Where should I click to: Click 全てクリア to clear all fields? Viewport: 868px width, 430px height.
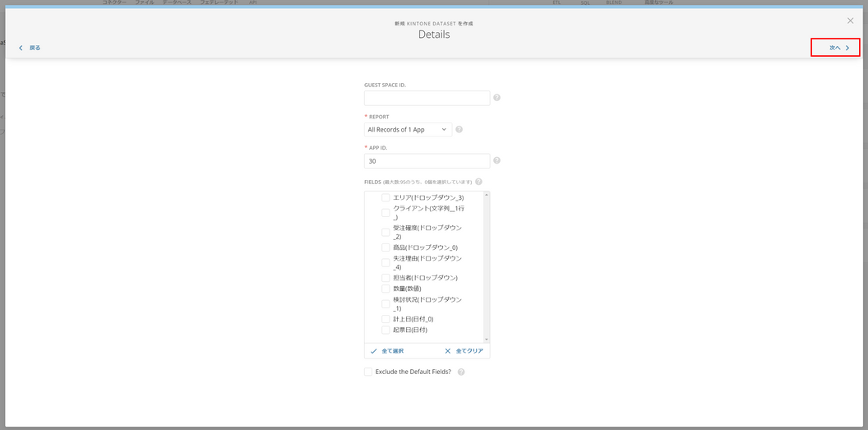coord(465,351)
